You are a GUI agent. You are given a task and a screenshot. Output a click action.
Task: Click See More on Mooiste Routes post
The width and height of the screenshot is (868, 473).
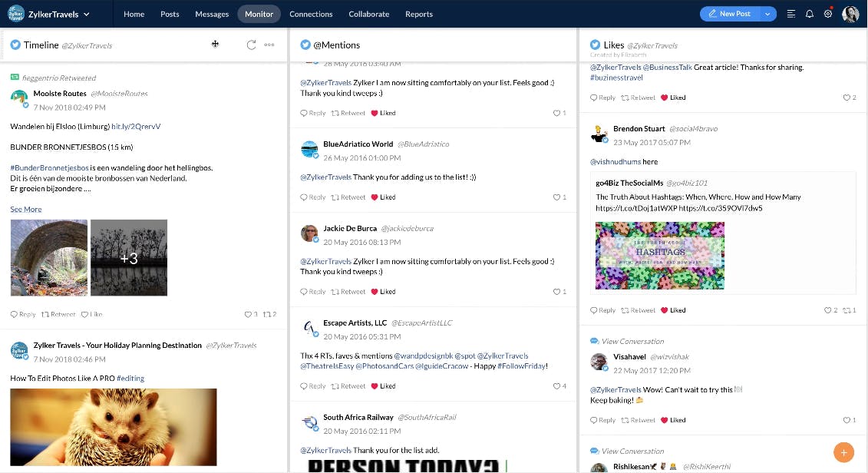coord(25,210)
